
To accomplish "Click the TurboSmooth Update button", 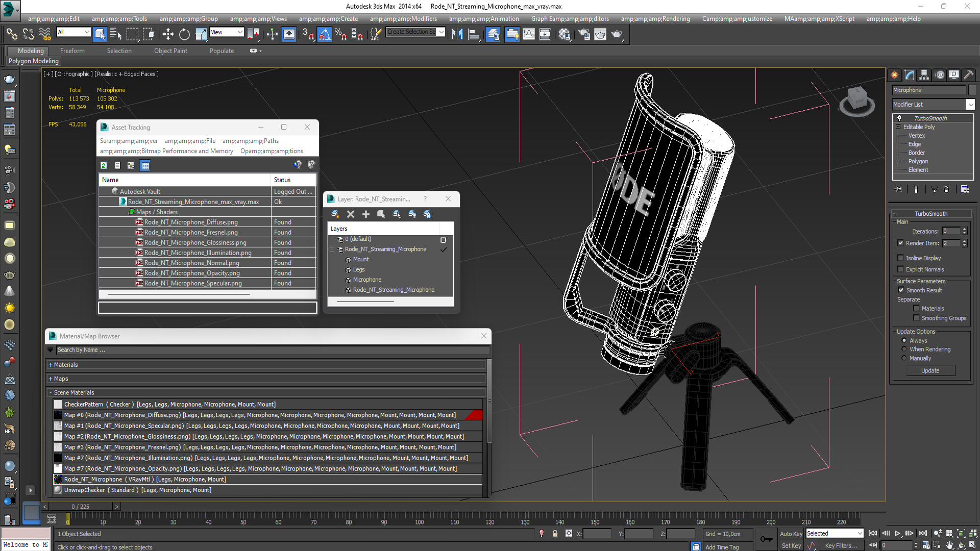I will point(930,371).
